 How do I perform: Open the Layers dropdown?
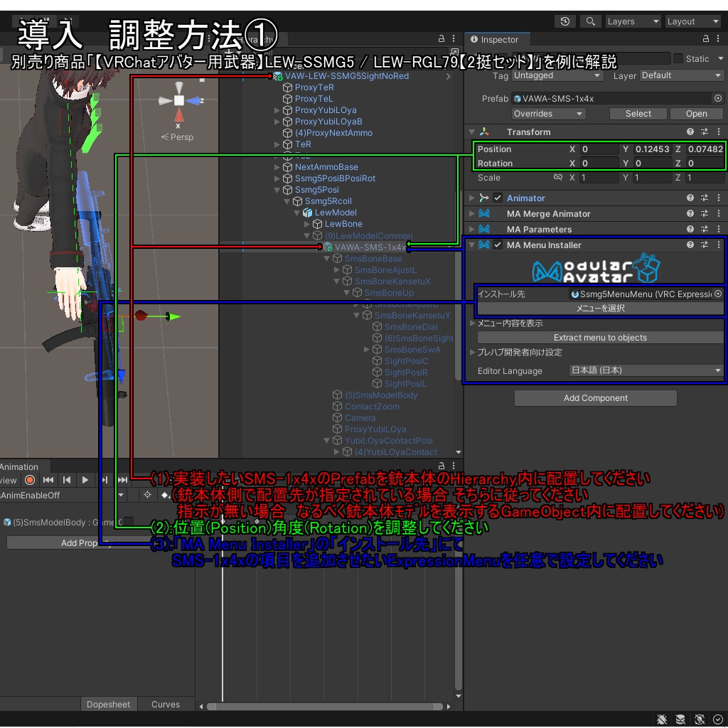[x=633, y=21]
